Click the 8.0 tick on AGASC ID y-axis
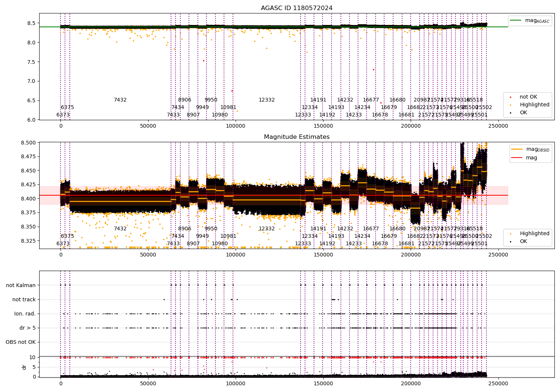The image size is (560, 392). click(32, 43)
